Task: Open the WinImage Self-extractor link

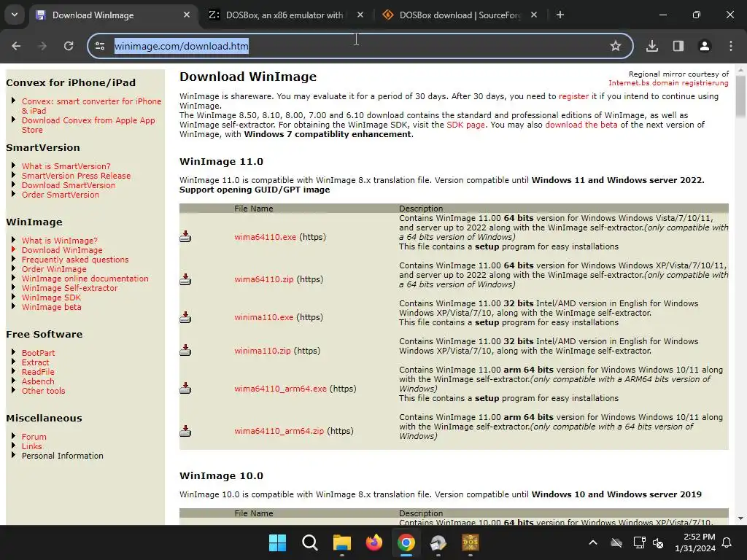Action: [x=69, y=288]
